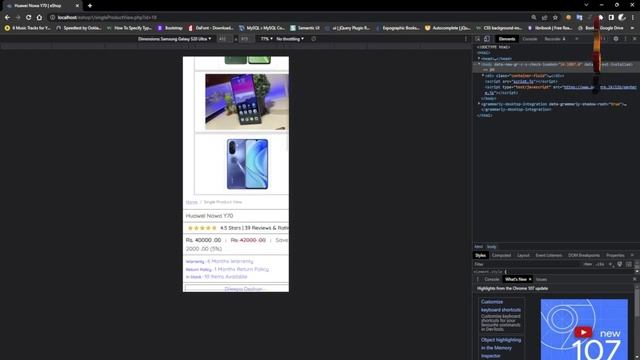Open Customize keyboard shortcuts link

click(500, 306)
